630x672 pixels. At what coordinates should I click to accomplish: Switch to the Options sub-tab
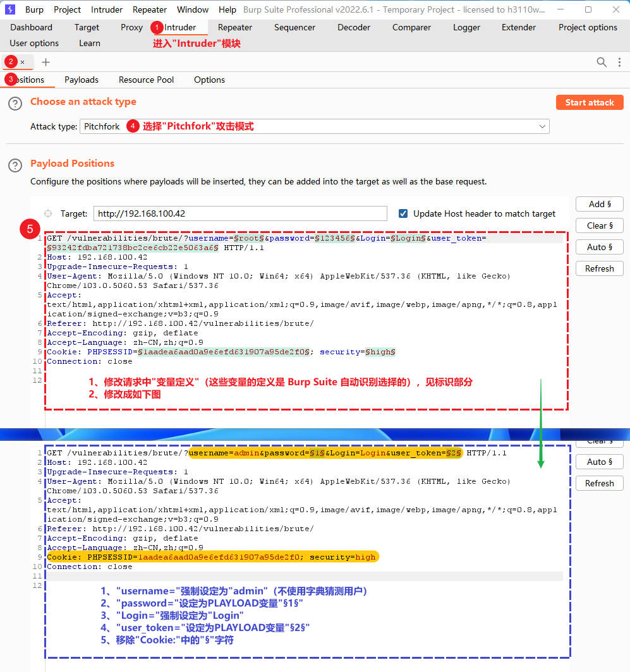tap(209, 80)
